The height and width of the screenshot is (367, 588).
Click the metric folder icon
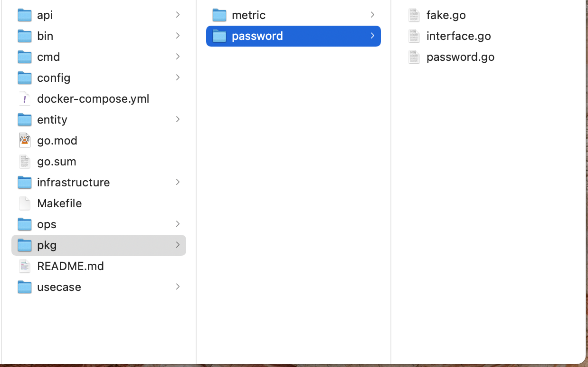[x=219, y=15]
